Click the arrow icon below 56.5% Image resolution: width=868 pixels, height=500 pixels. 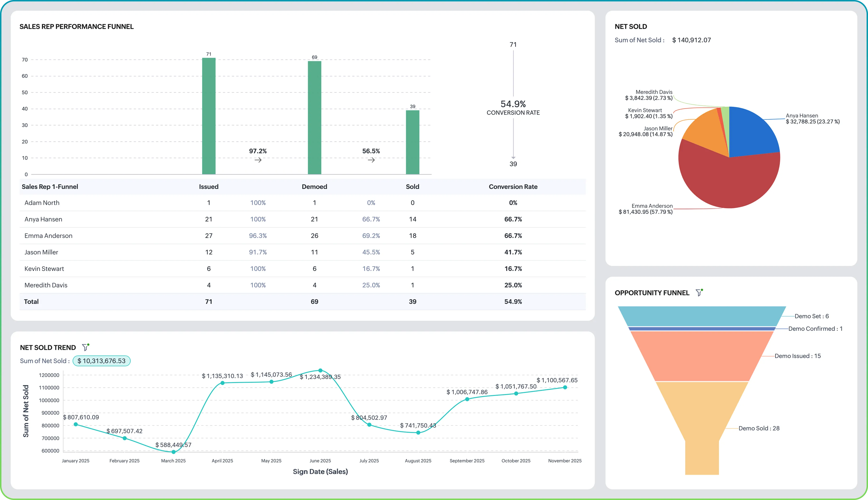371,160
